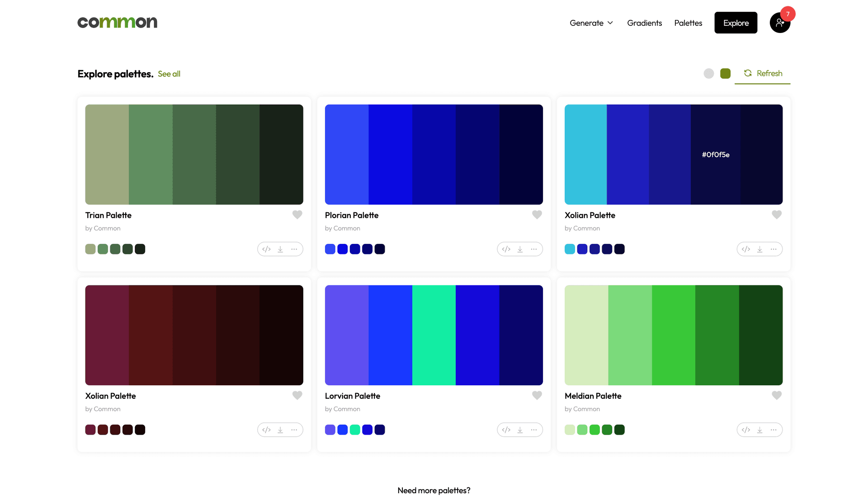Open the Palettes nav item
868x496 pixels.
pyautogui.click(x=688, y=23)
